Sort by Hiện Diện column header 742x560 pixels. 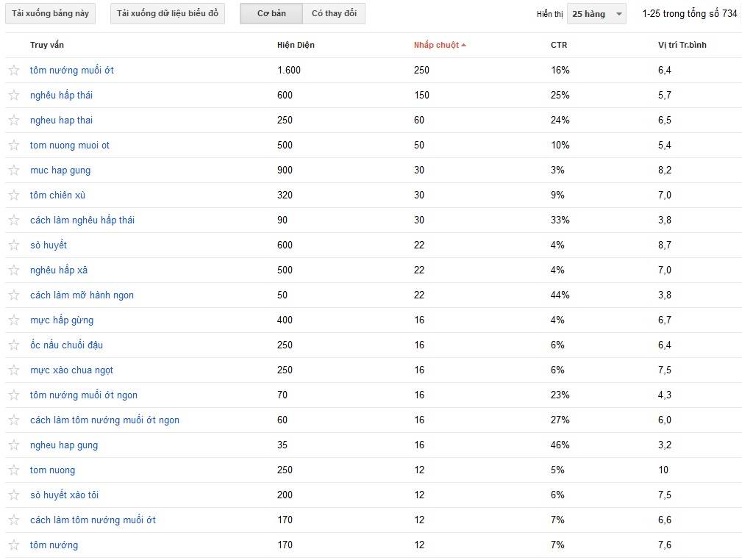point(296,45)
